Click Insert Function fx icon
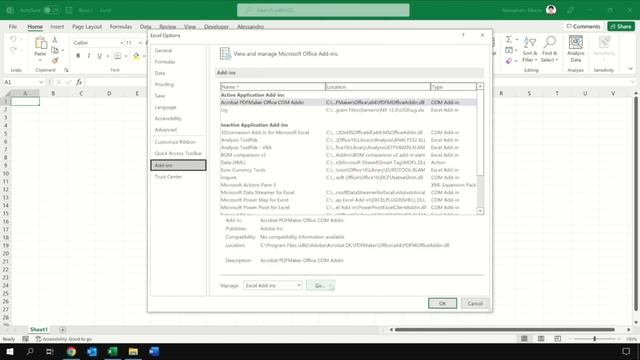 [79, 82]
